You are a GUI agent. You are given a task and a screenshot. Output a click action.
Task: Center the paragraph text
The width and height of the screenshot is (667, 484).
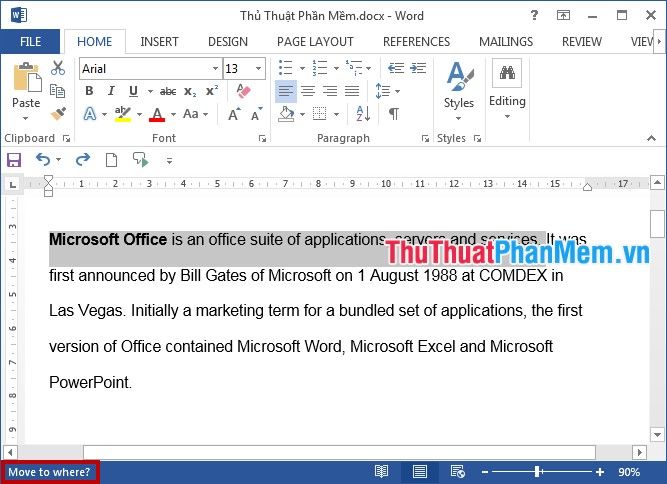[308, 91]
